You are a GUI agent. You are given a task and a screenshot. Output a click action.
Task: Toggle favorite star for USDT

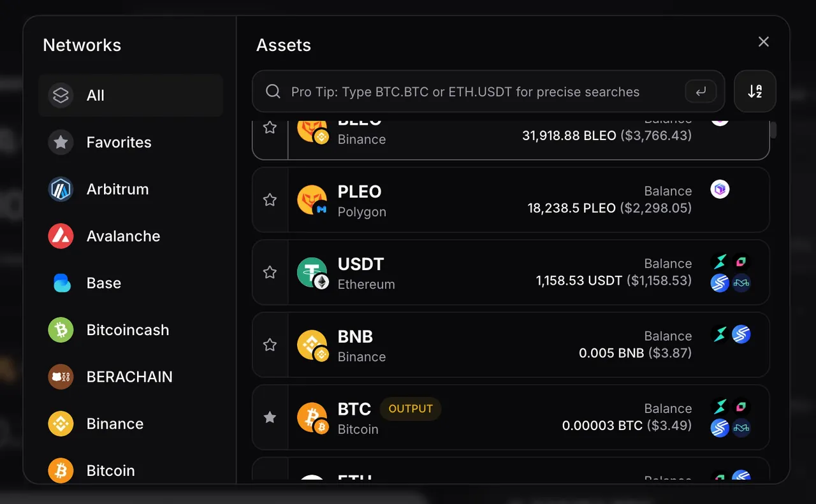click(270, 273)
